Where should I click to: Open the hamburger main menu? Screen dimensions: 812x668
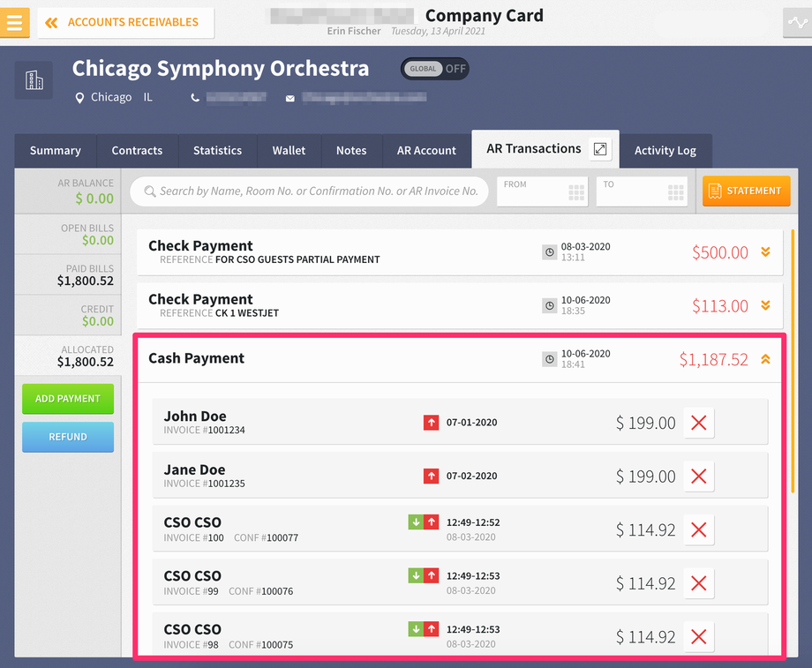(x=14, y=23)
